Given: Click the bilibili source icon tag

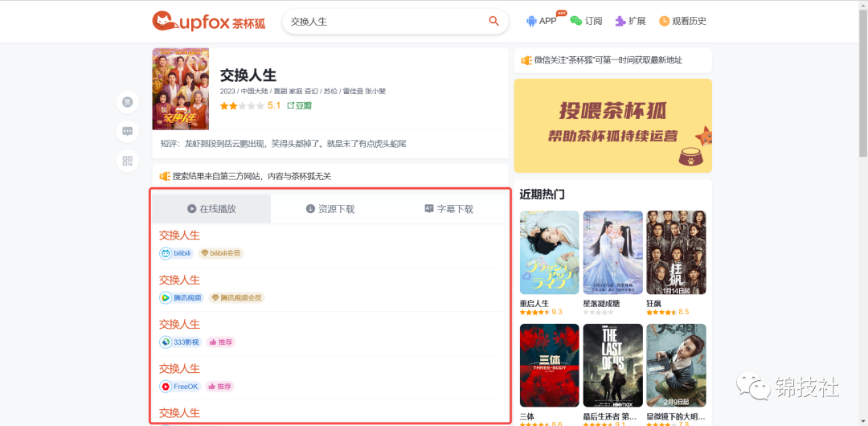Looking at the screenshot, I should coord(177,253).
